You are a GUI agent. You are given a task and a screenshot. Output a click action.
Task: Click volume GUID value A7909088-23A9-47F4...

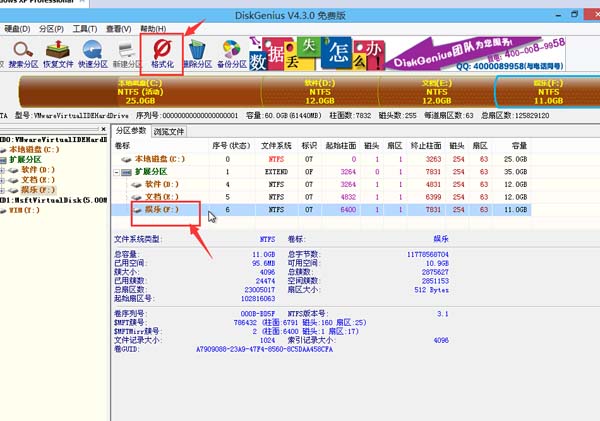pos(264,349)
